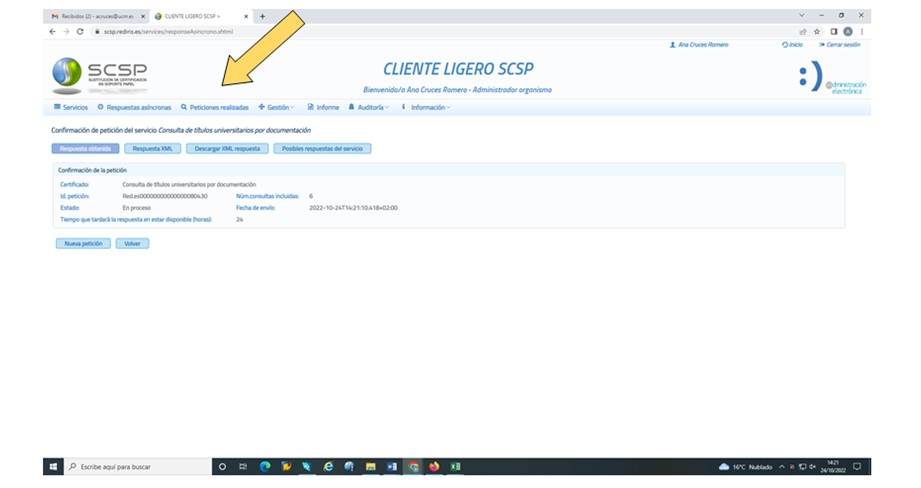Open Microsoft Word from the taskbar
This screenshot has height=488, width=921.
click(x=392, y=467)
